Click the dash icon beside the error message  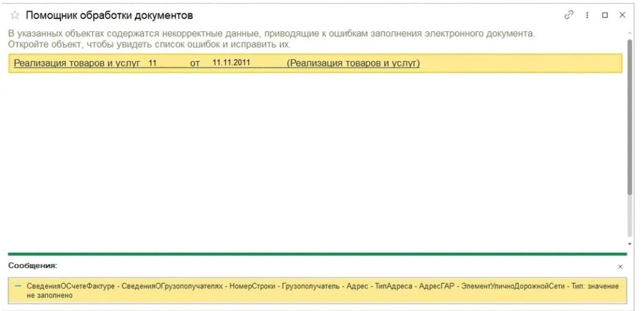[x=17, y=286]
